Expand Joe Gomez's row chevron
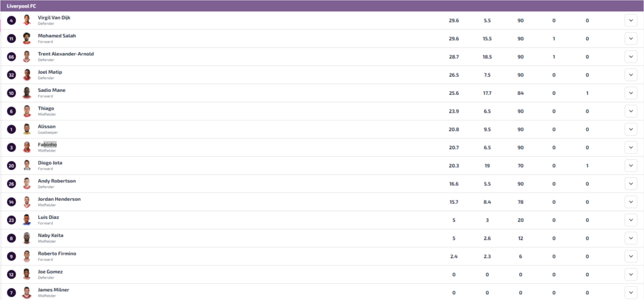644x300 pixels. click(630, 274)
